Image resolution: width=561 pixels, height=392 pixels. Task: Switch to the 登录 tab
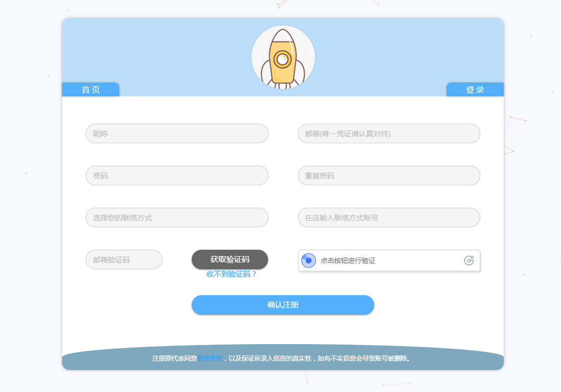475,90
